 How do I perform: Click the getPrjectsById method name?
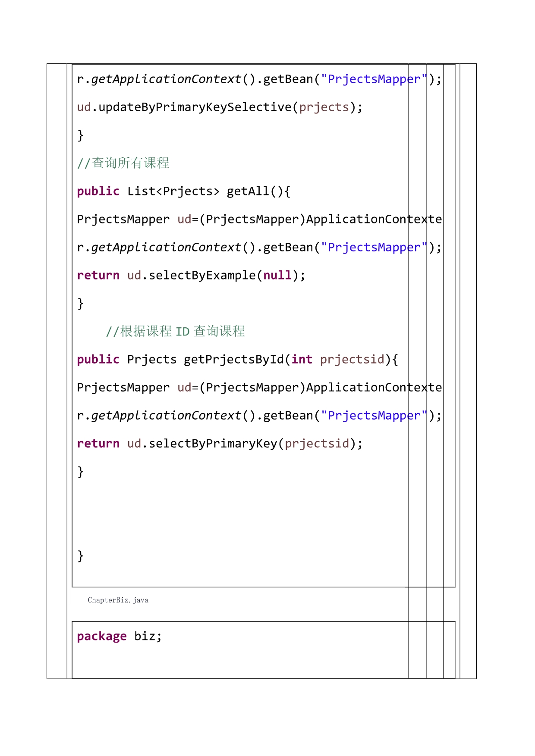[x=233, y=360]
